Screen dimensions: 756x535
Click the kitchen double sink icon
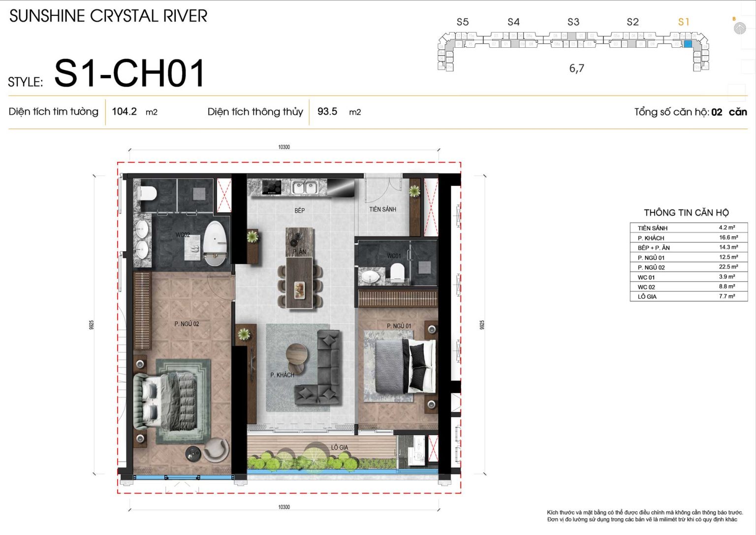[304, 187]
